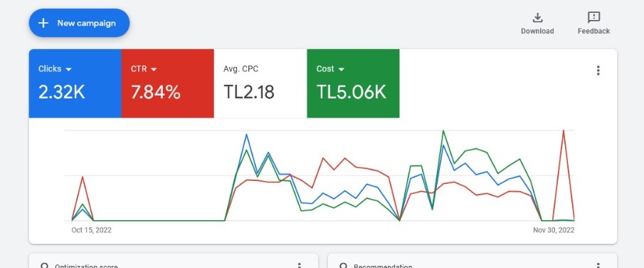This screenshot has width=644, height=268.
Task: Open the CTR metric dropdown
Action: pos(144,68)
